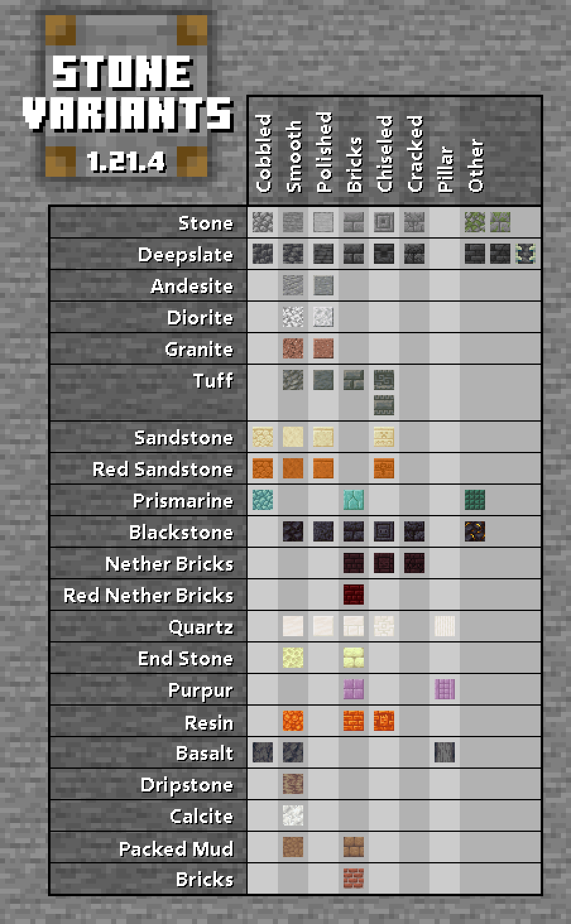The height and width of the screenshot is (924, 571).
Task: Click the Cobbled Deepslate block icon
Action: tap(263, 254)
